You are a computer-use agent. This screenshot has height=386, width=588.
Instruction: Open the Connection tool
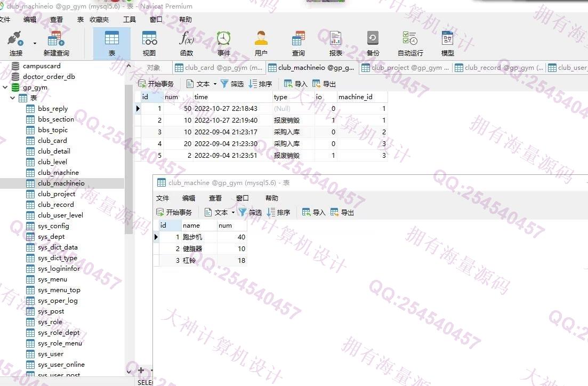(16, 44)
